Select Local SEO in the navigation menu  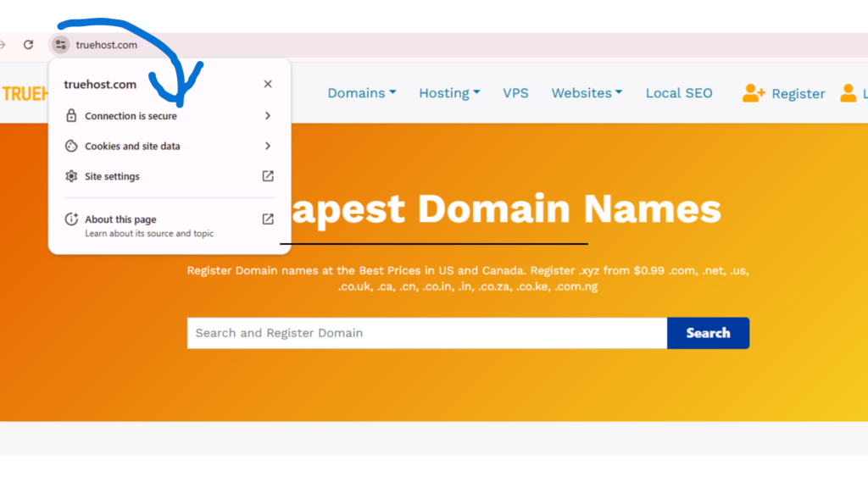tap(679, 93)
